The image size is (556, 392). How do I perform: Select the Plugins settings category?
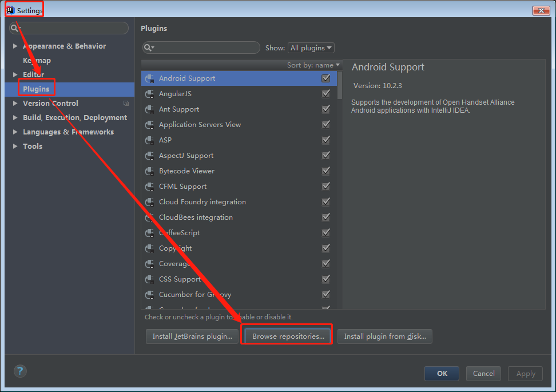click(x=36, y=89)
